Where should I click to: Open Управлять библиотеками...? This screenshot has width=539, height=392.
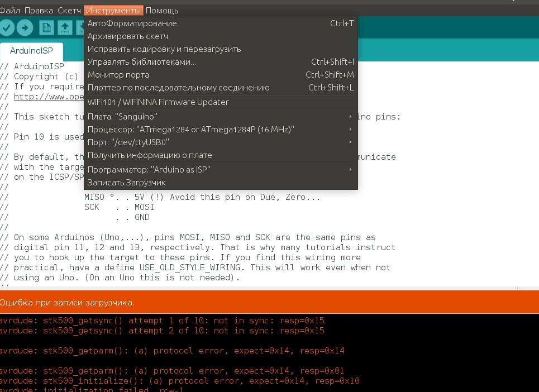point(221,62)
